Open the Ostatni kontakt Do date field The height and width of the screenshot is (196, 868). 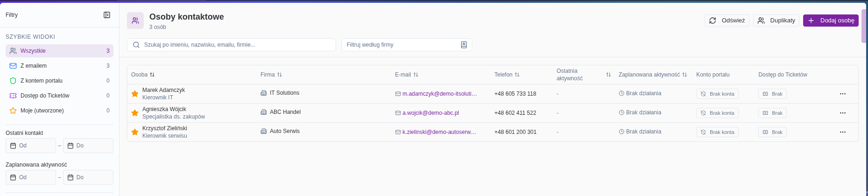click(x=88, y=146)
